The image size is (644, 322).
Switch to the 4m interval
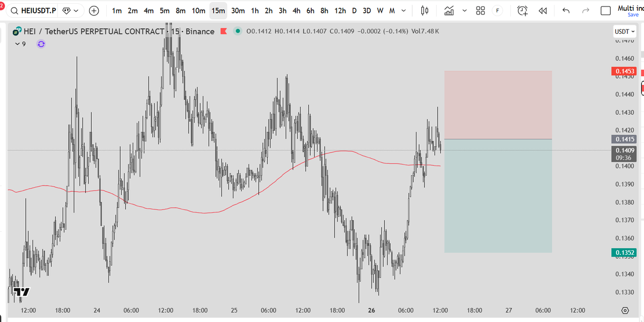tap(149, 11)
